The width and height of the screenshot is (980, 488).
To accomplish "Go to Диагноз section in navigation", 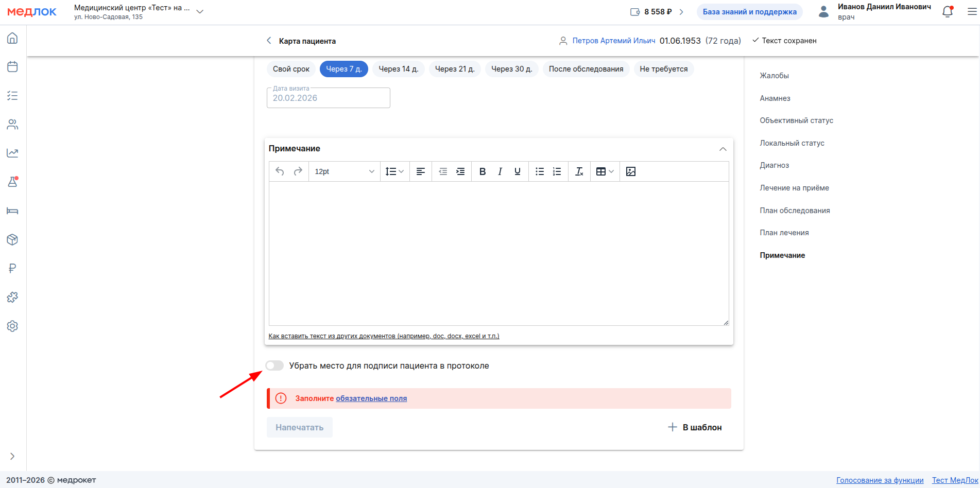I will tap(774, 165).
